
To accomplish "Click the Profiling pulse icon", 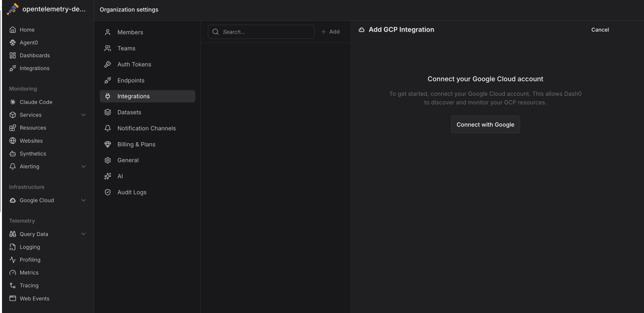I will click(x=13, y=260).
